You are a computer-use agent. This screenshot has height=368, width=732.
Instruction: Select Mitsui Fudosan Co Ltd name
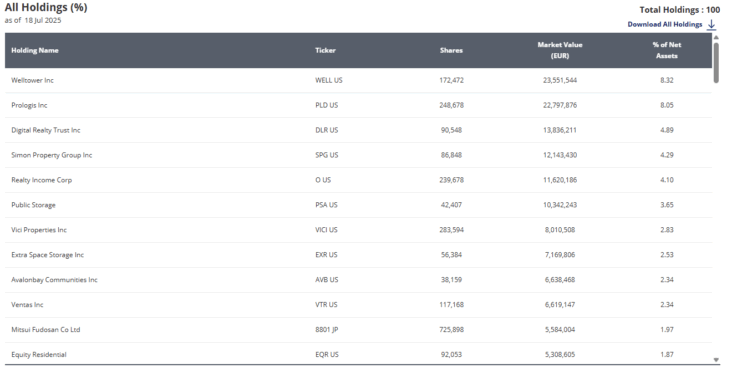46,330
